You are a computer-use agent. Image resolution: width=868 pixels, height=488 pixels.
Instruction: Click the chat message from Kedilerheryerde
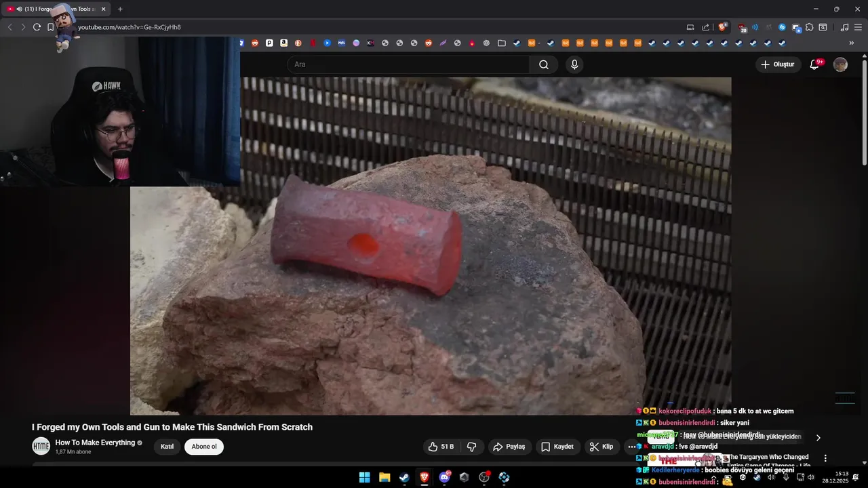pyautogui.click(x=715, y=470)
